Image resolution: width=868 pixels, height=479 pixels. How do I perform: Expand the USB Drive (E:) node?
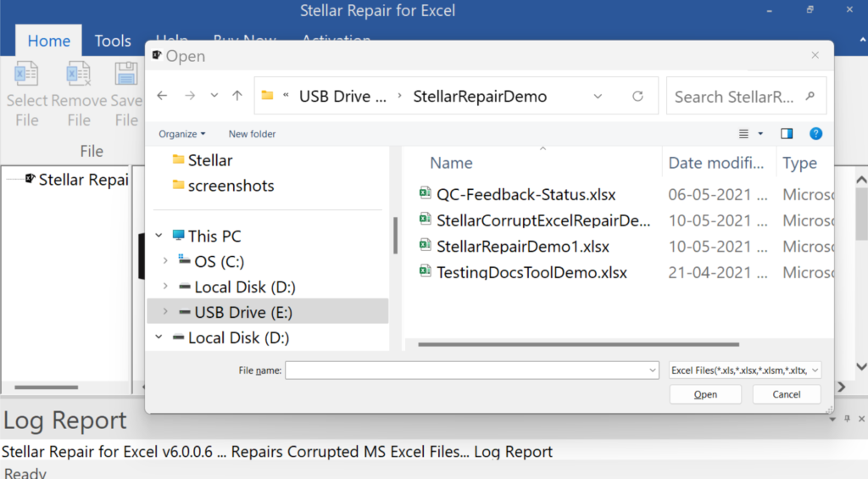point(165,311)
